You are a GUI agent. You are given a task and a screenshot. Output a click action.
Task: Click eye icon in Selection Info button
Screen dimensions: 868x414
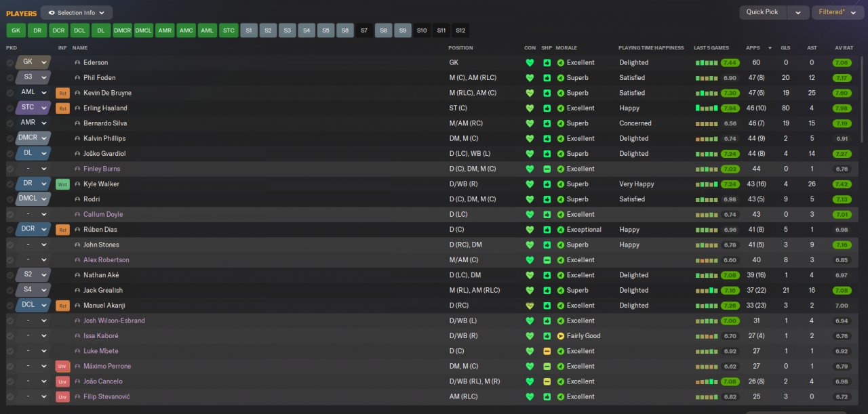[x=52, y=13]
